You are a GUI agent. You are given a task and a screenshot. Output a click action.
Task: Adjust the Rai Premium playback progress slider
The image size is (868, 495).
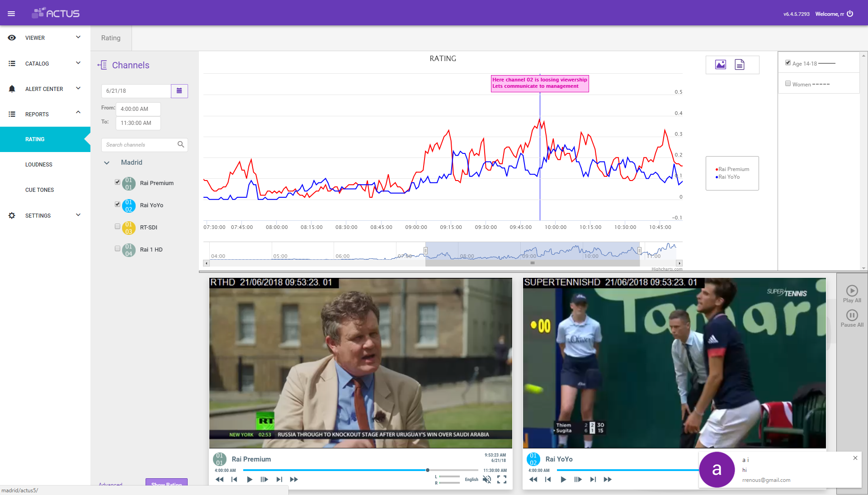(x=427, y=470)
